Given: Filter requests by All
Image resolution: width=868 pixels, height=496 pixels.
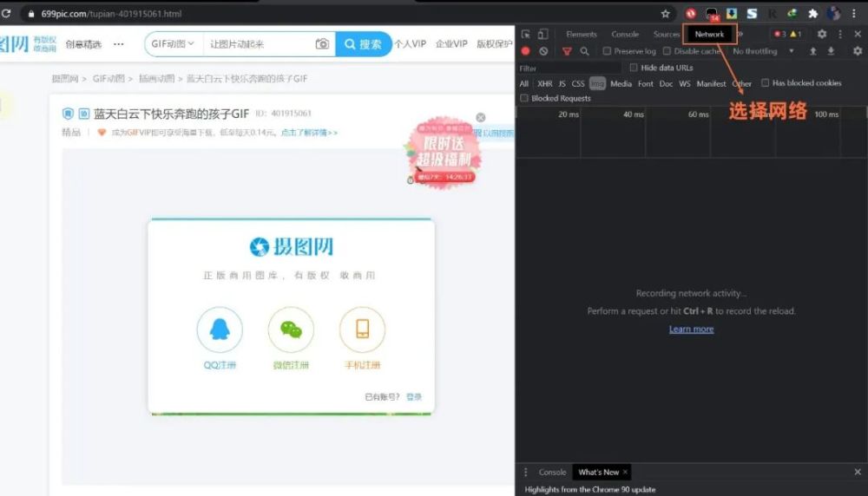Looking at the screenshot, I should click(x=524, y=83).
